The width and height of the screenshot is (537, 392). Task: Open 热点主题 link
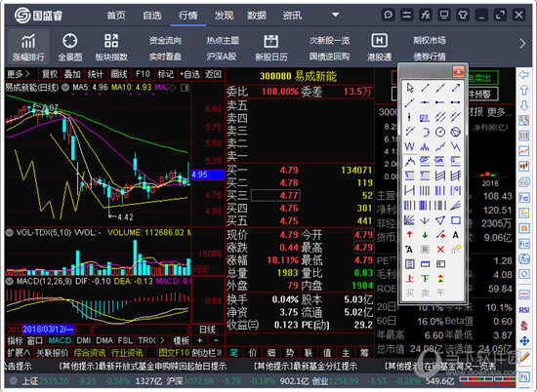pyautogui.click(x=223, y=40)
